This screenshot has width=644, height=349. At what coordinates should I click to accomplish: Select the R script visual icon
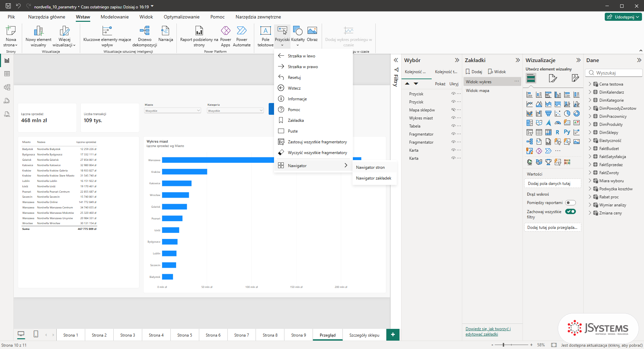[557, 132]
